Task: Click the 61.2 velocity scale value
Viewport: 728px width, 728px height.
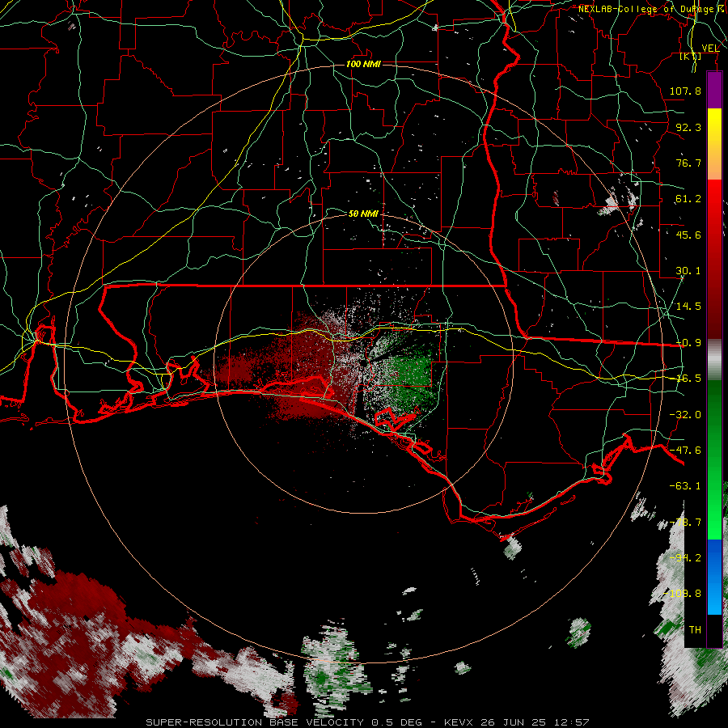Action: (x=688, y=199)
